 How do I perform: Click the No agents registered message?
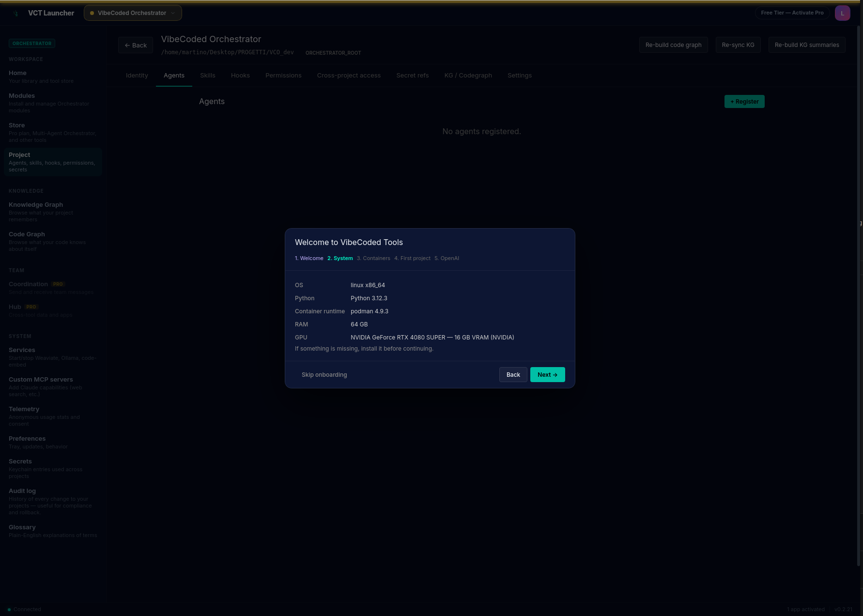click(x=481, y=132)
